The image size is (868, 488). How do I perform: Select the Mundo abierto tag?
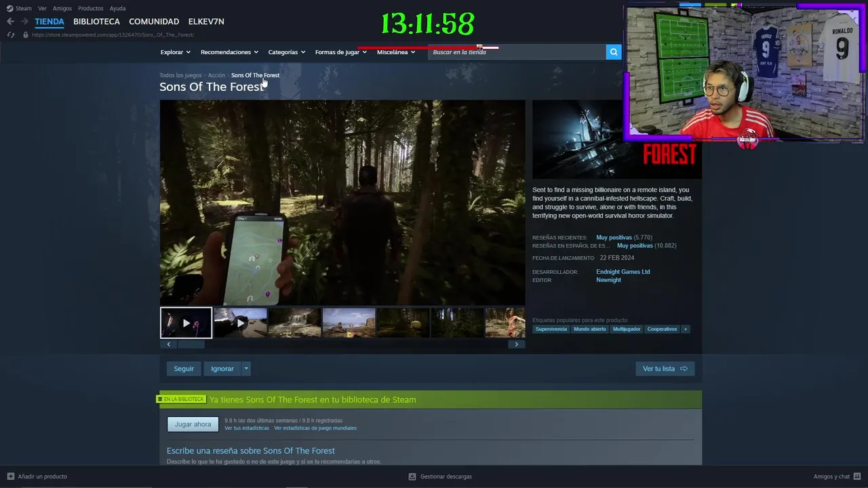pyautogui.click(x=590, y=329)
